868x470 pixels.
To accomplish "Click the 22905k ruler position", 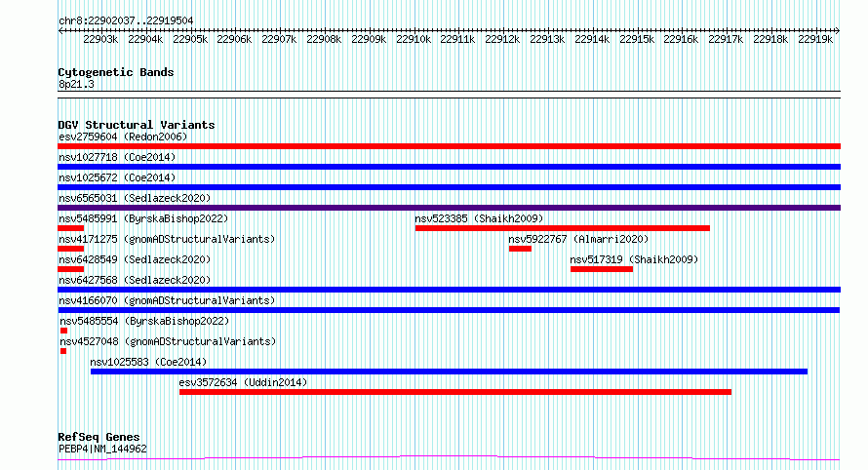I will tap(190, 39).
